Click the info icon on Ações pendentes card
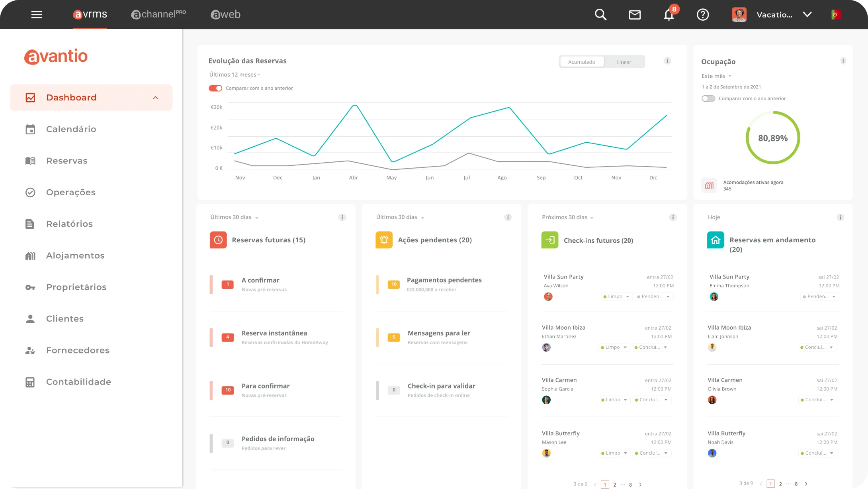 (508, 217)
